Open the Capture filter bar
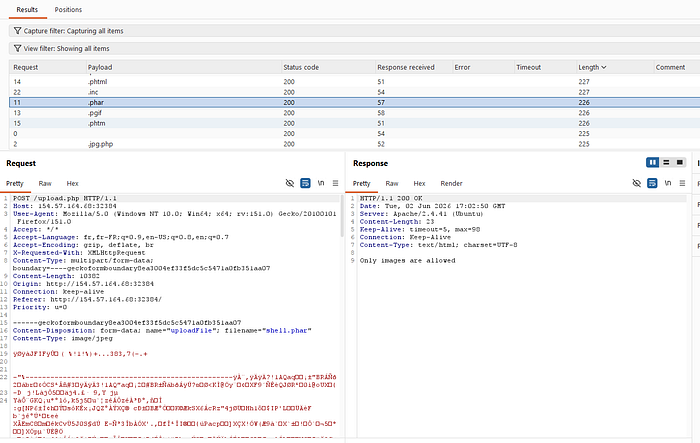Viewport: 700px width, 443px height. click(354, 31)
